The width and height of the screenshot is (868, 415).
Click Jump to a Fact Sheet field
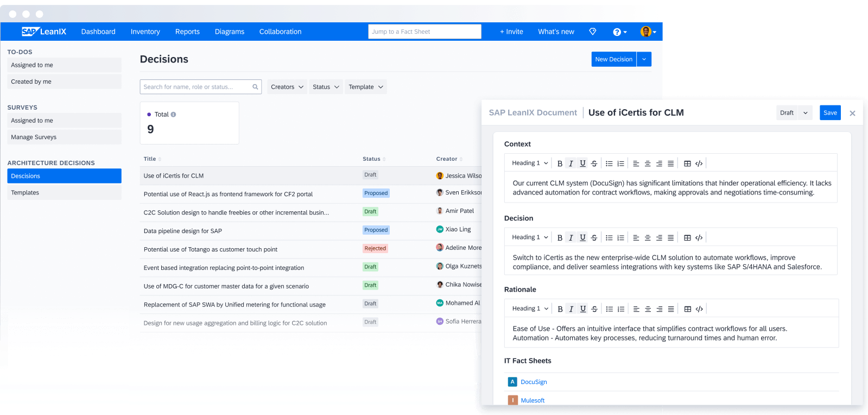tap(425, 32)
